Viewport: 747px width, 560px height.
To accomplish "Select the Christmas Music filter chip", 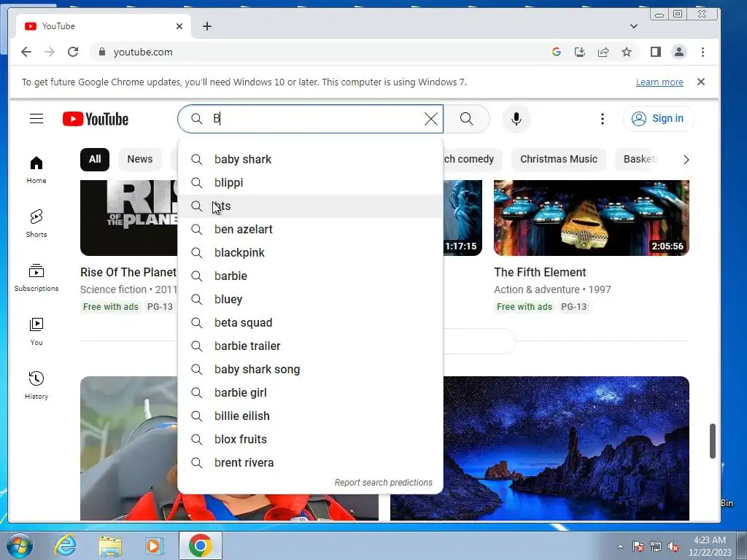I will [x=558, y=159].
